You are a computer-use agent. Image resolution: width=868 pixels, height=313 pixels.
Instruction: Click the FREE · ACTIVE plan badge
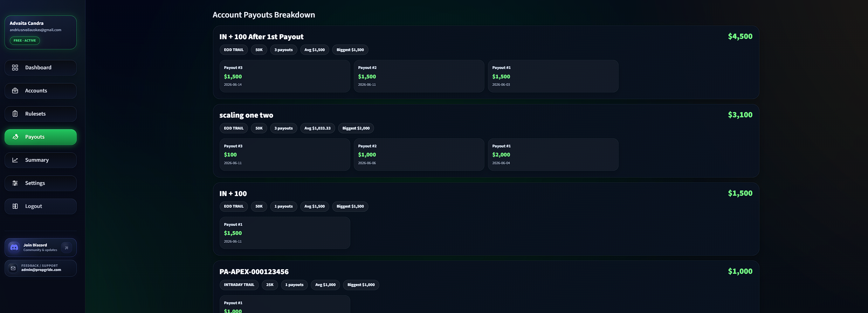pos(25,41)
